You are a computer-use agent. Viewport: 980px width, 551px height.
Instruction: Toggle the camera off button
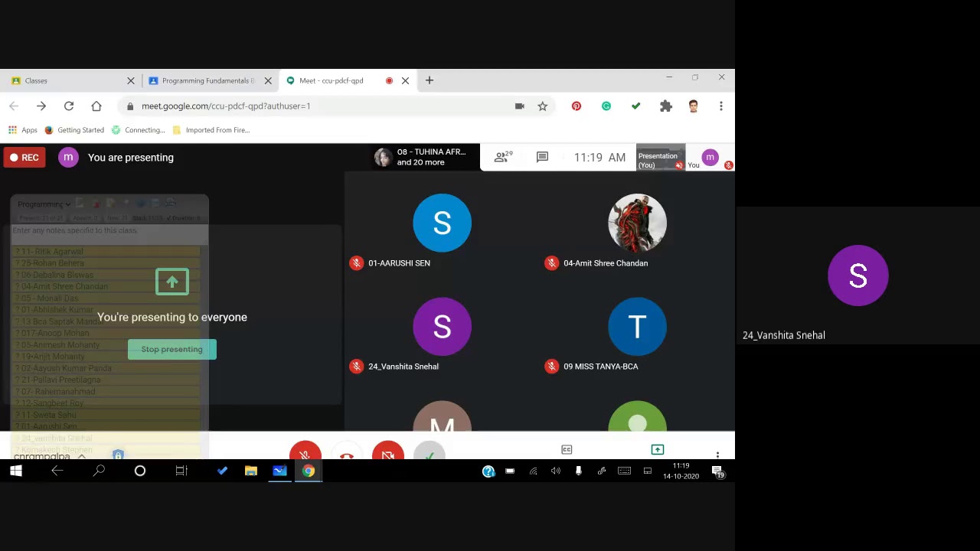click(x=388, y=452)
